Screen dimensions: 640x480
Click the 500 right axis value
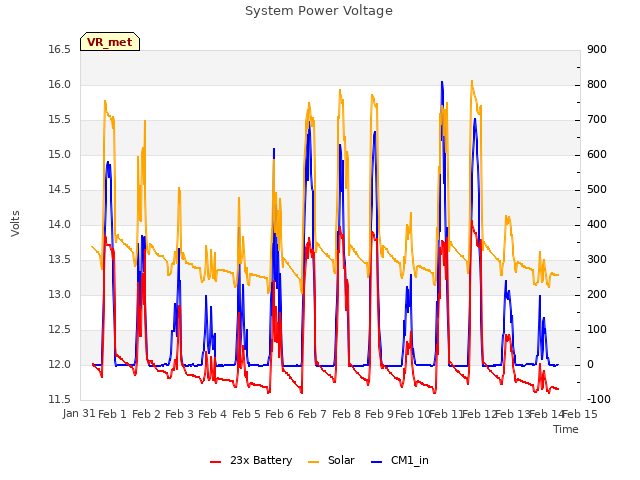point(597,189)
